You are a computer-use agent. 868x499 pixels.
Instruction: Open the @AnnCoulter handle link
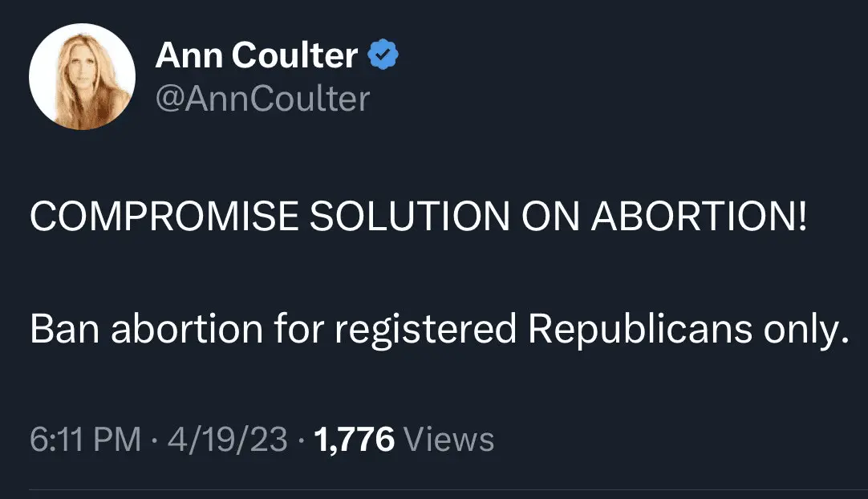click(262, 98)
